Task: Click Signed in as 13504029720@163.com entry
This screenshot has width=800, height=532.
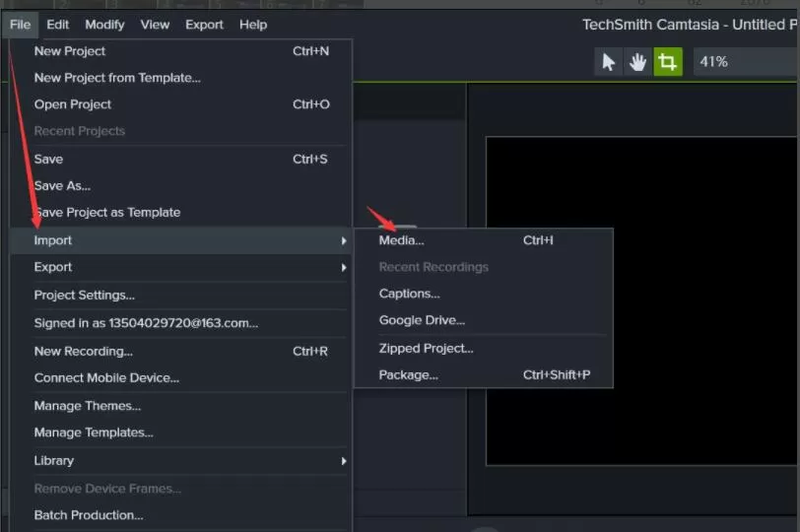Action: [x=181, y=323]
